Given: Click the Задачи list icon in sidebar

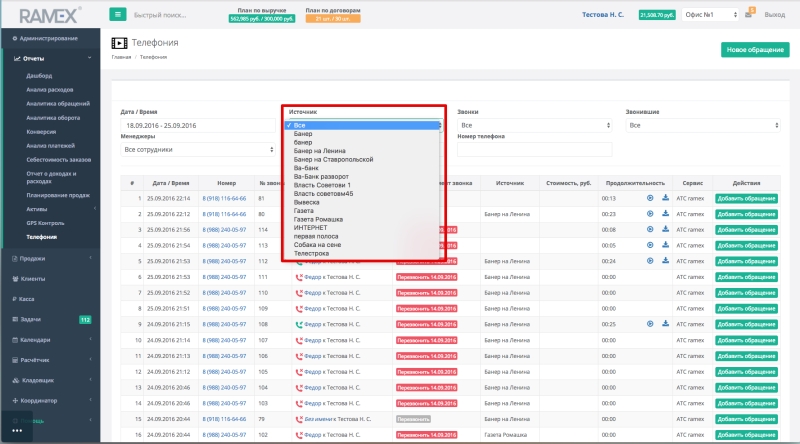Looking at the screenshot, I should point(15,319).
